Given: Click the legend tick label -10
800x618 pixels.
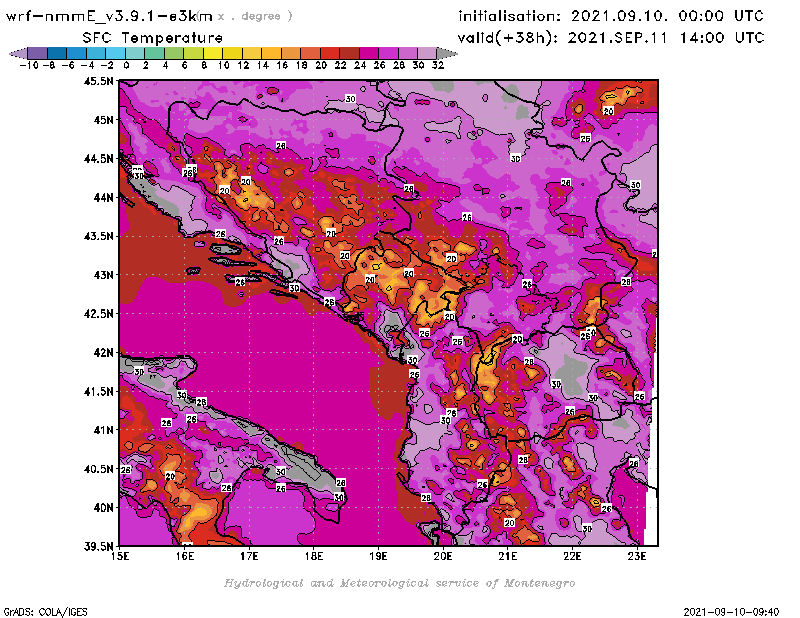Looking at the screenshot, I should tap(29, 65).
